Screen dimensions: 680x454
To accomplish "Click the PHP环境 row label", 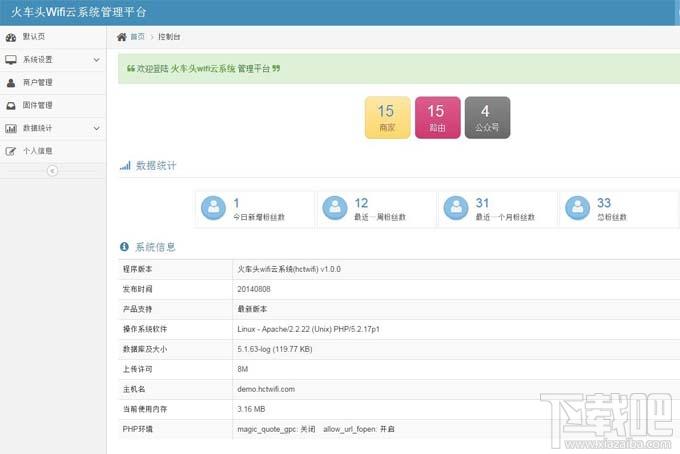I will pyautogui.click(x=137, y=429).
